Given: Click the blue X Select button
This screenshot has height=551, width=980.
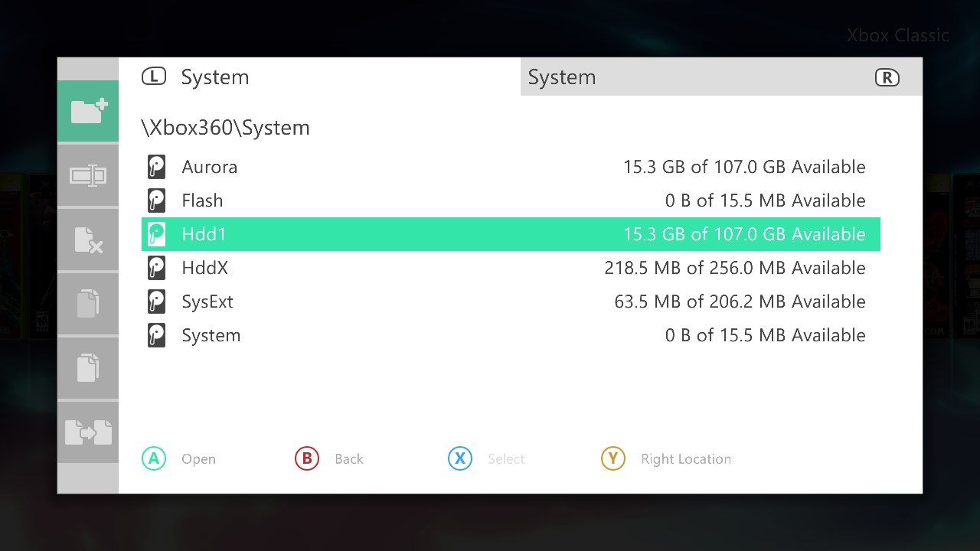Looking at the screenshot, I should click(487, 458).
